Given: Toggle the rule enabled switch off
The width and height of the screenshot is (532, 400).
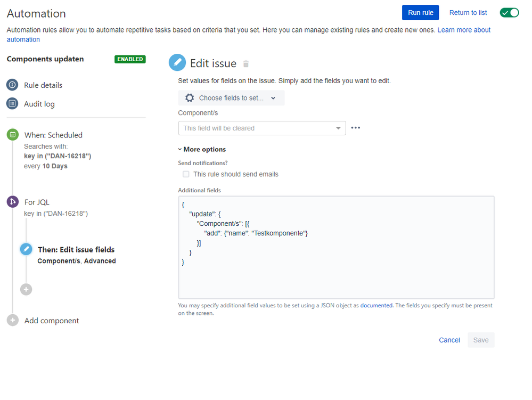Looking at the screenshot, I should (x=509, y=13).
